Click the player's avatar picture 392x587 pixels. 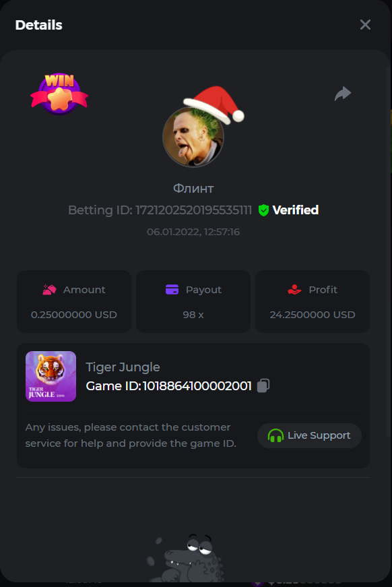click(x=193, y=137)
